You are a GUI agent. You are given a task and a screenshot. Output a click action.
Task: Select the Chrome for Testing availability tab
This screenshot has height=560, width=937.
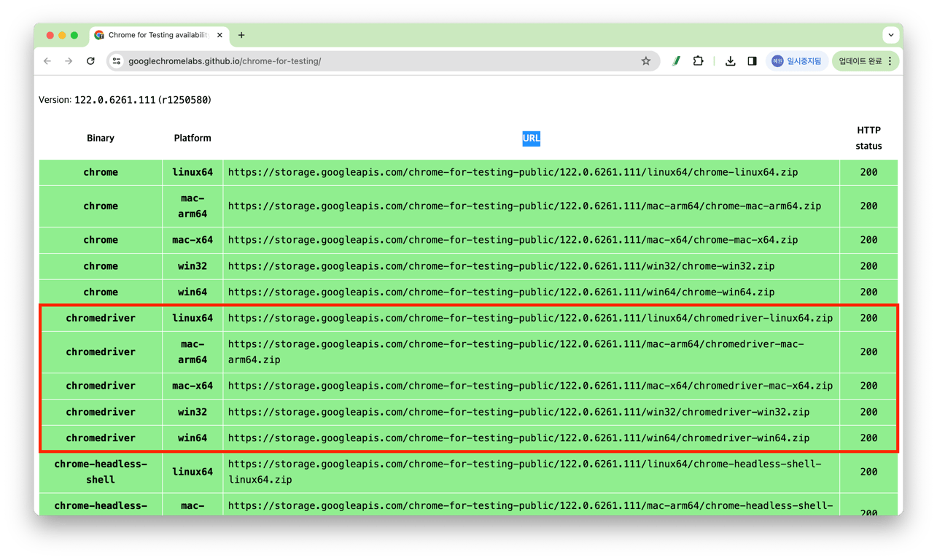pos(159,35)
